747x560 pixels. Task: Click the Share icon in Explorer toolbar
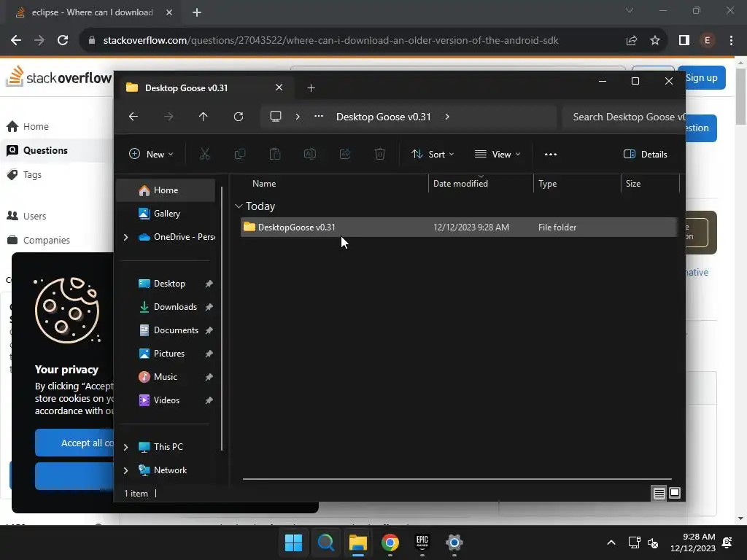pos(345,154)
